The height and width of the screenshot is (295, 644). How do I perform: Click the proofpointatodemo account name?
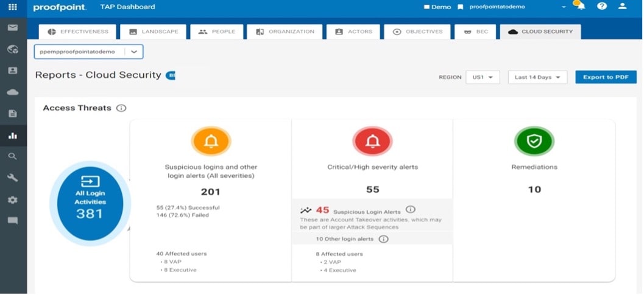tap(497, 7)
